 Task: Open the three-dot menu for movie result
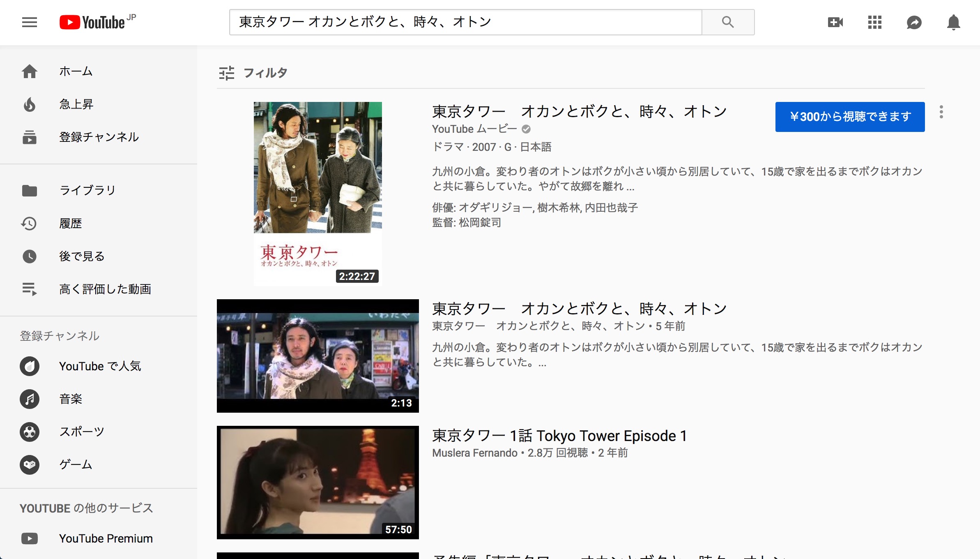tap(941, 112)
